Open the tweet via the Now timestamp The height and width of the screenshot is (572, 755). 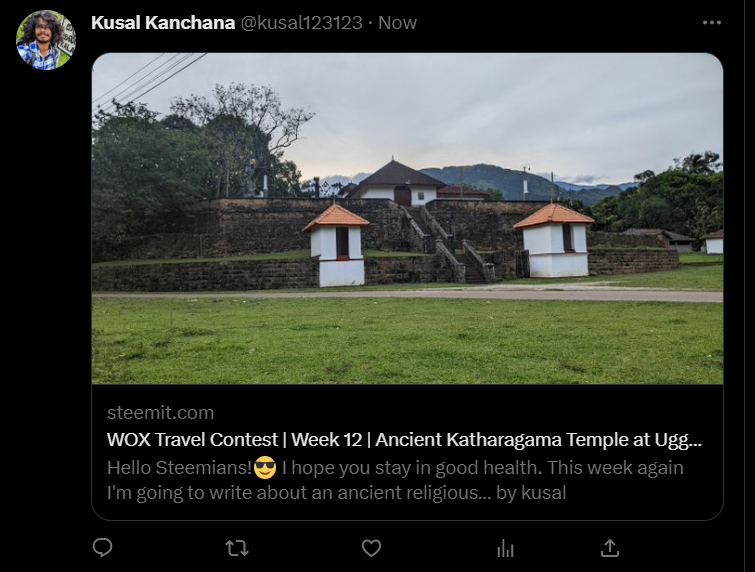point(397,23)
